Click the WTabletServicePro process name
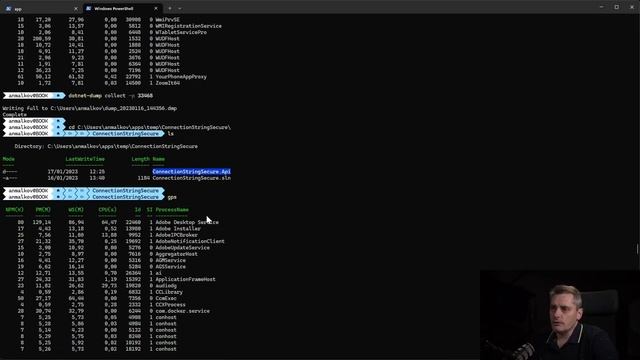Viewport: 640px width, 360px height. point(181,32)
